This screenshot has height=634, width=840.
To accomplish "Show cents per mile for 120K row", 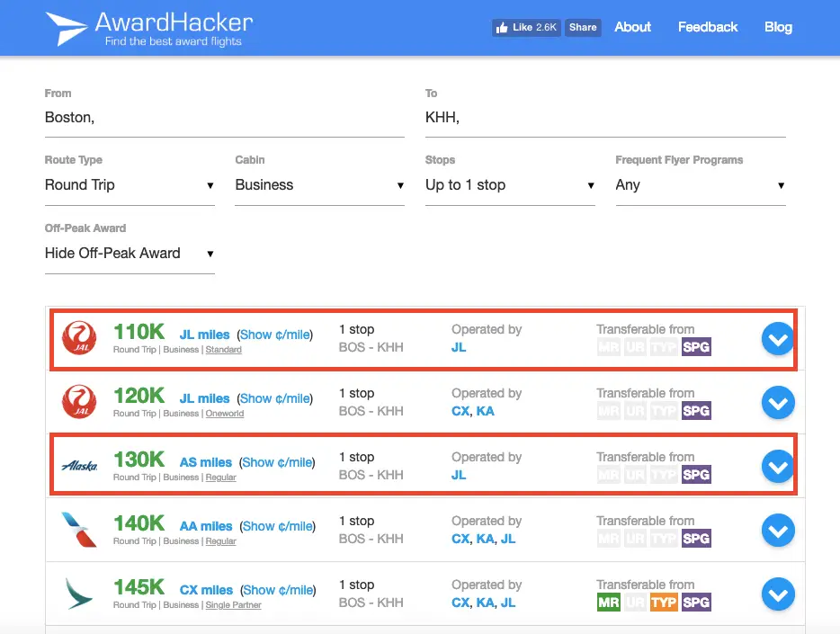I will click(275, 398).
